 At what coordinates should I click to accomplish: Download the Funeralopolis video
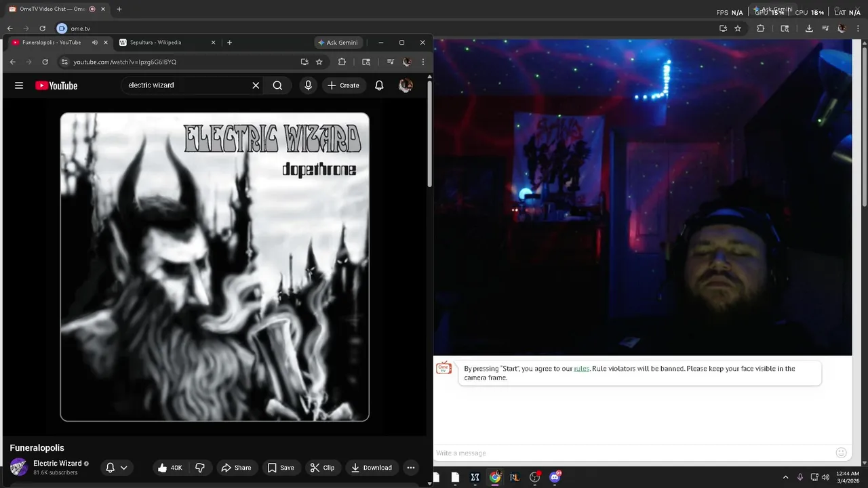tap(371, 468)
